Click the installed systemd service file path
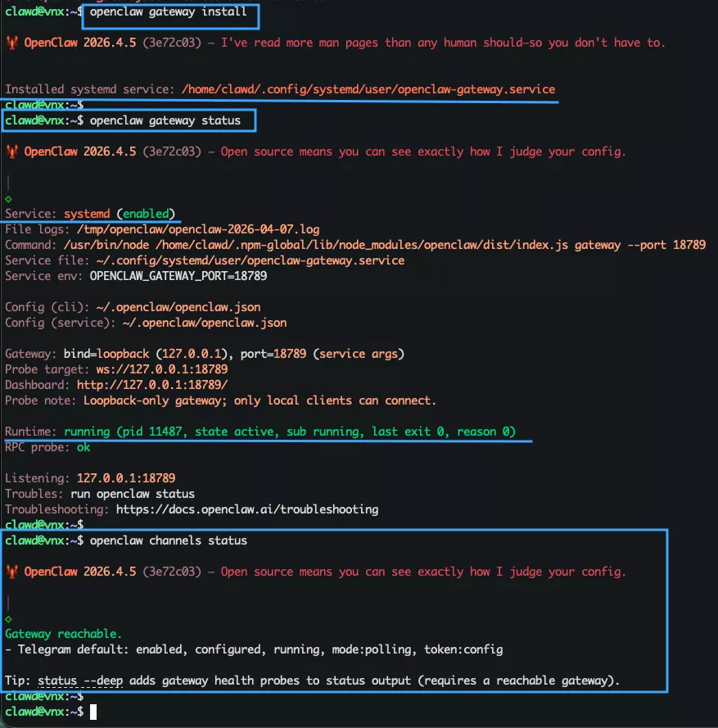The height and width of the screenshot is (728, 718). [368, 89]
